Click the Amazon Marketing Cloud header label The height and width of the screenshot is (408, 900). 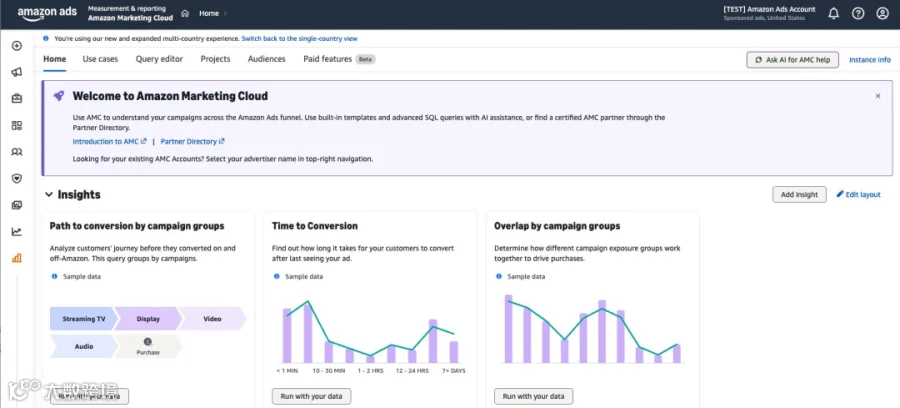click(130, 18)
